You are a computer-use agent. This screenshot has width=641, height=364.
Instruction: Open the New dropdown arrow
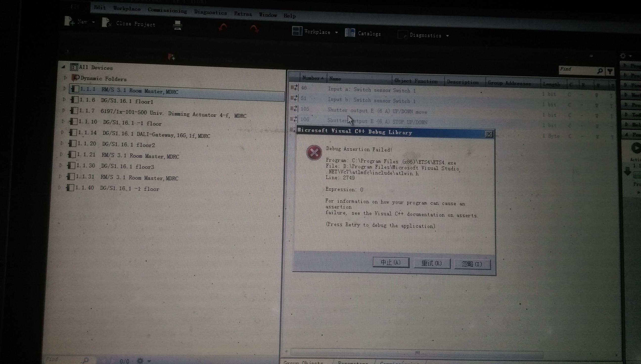(x=93, y=22)
